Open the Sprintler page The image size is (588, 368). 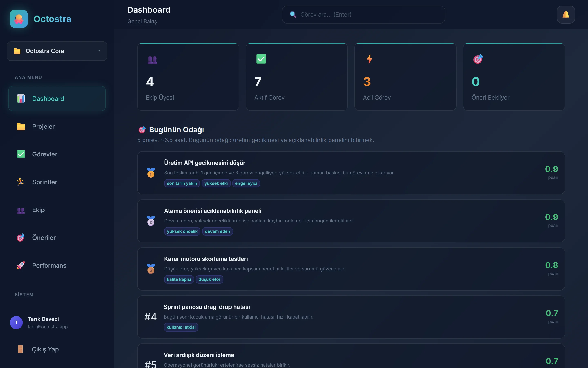(57, 182)
